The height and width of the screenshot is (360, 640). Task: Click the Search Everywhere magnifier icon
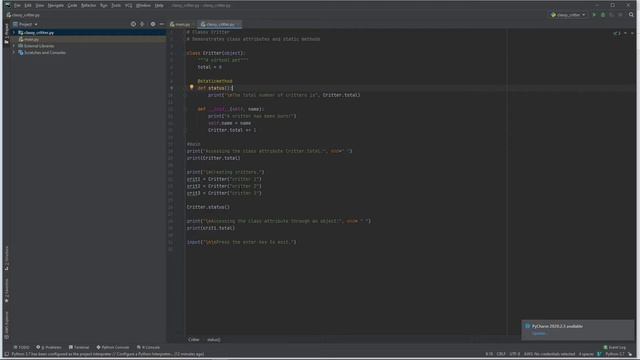631,15
